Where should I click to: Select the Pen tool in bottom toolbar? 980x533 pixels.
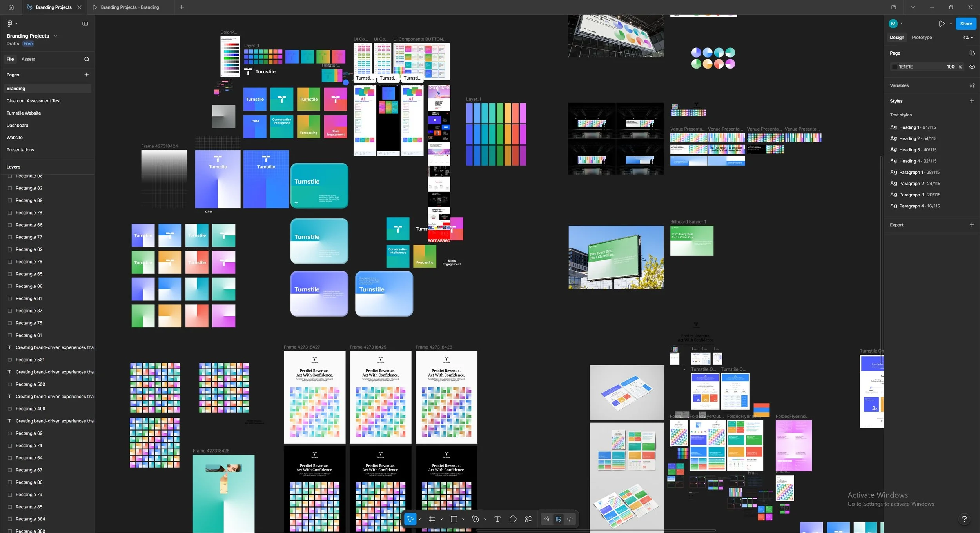point(475,519)
